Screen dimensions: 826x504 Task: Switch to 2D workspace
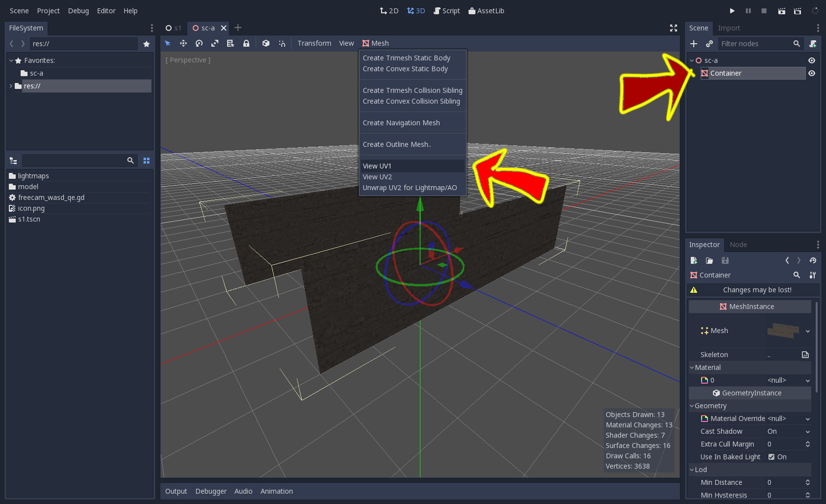(x=389, y=11)
